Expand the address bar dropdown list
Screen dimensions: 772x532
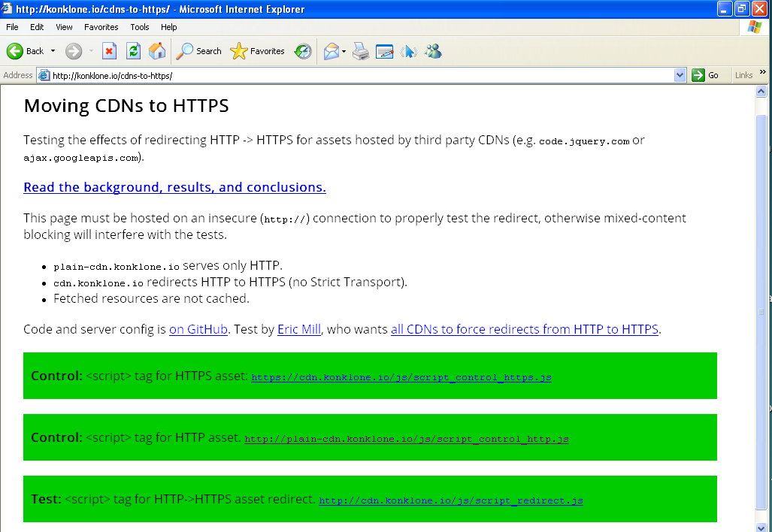680,75
